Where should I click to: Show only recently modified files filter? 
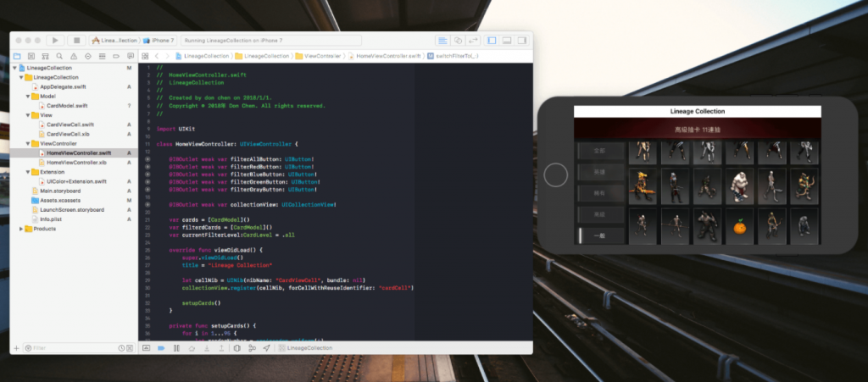121,348
